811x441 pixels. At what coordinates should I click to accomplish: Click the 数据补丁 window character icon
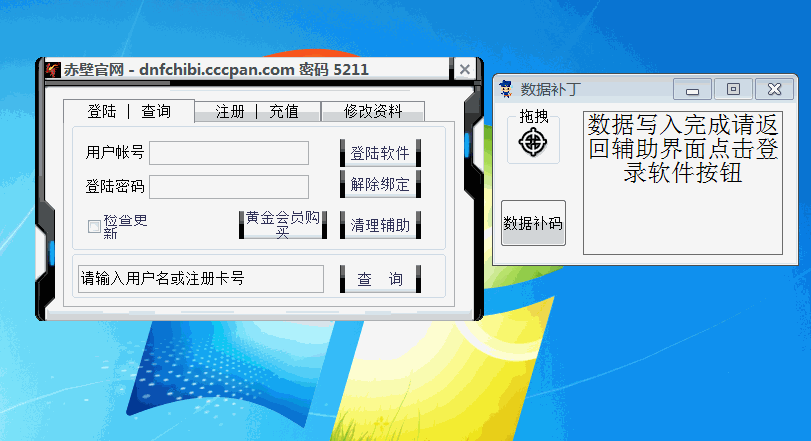[506, 89]
